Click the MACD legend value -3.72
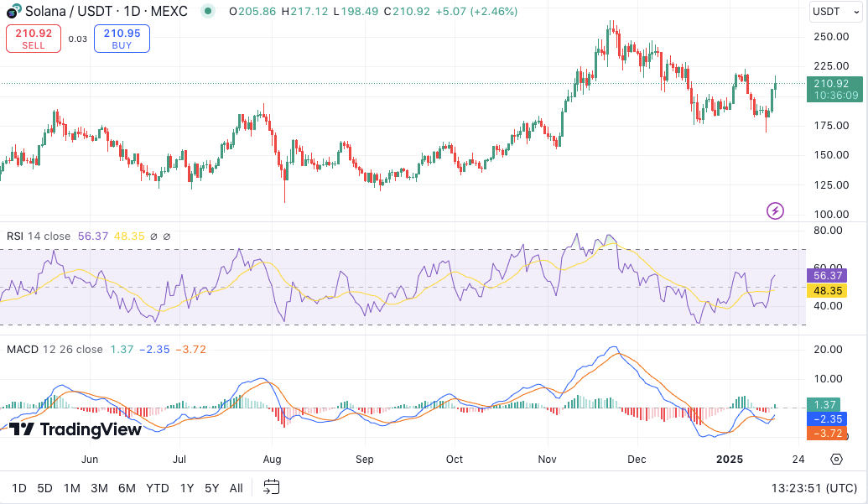 click(191, 350)
